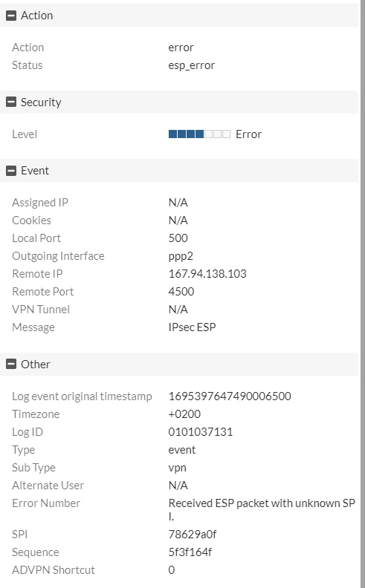
Task: Click the esp_error status value
Action: coord(192,65)
